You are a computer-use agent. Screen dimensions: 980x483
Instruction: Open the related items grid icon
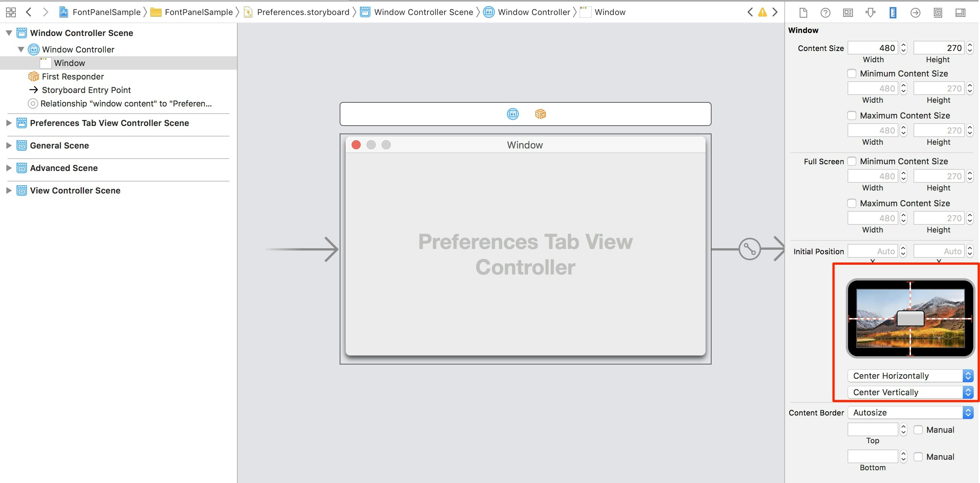[10, 12]
